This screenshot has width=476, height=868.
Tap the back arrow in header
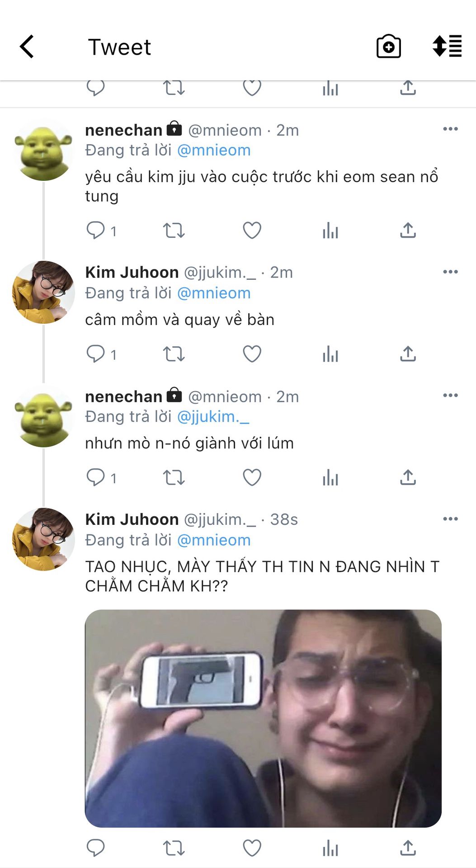click(x=27, y=47)
